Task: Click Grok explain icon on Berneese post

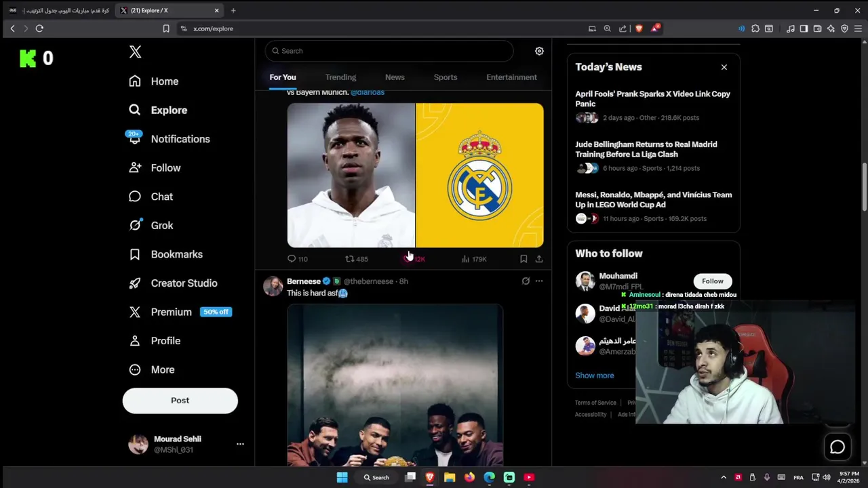Action: (x=526, y=281)
